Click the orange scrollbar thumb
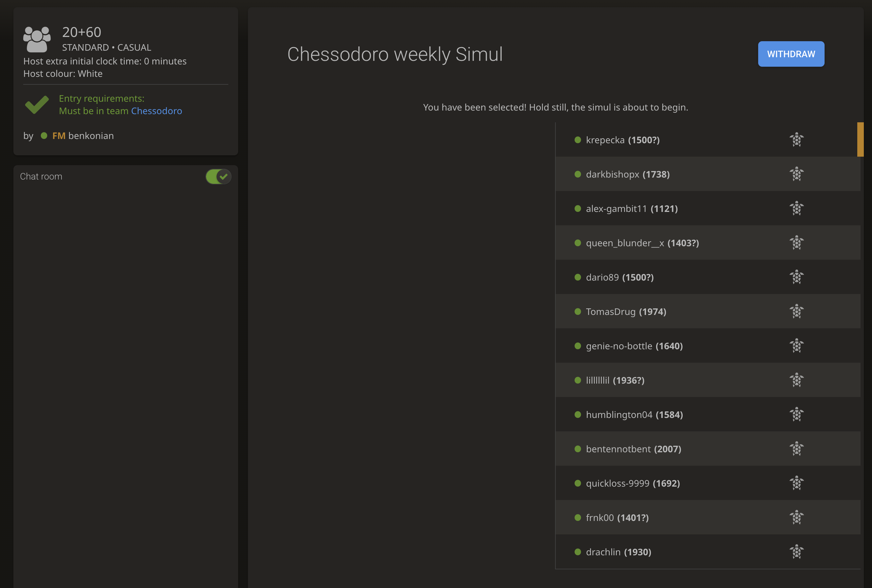 tap(860, 140)
